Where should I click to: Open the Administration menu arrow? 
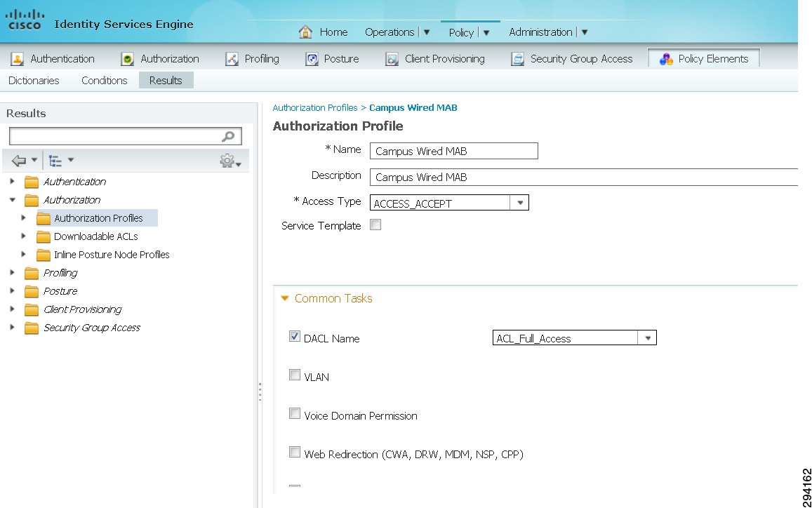585,32
